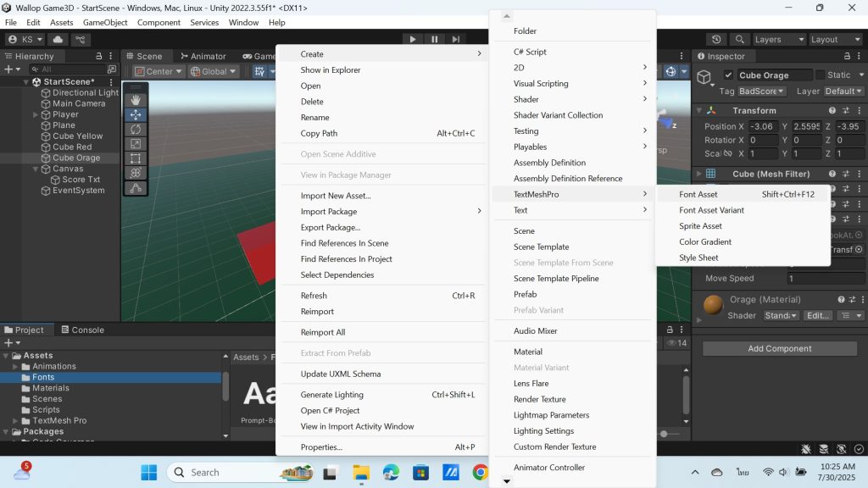Select the Transform tool in Scene toolbar
This screenshot has width=868, height=488.
(x=136, y=173)
